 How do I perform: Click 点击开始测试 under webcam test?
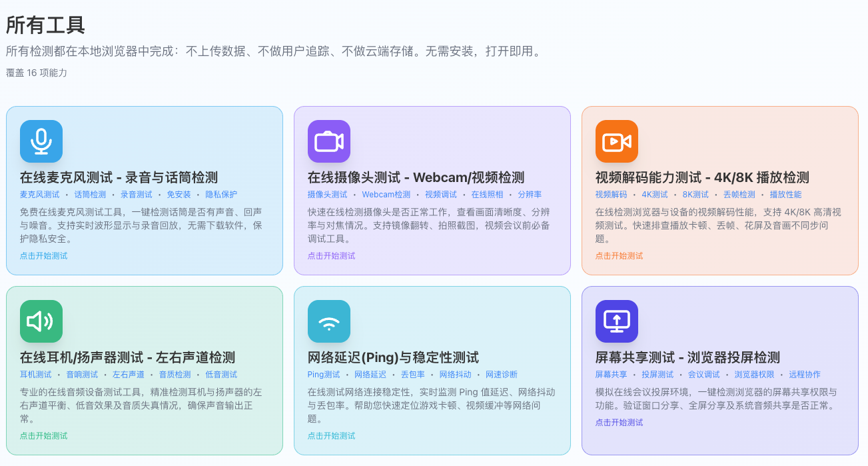coord(332,256)
